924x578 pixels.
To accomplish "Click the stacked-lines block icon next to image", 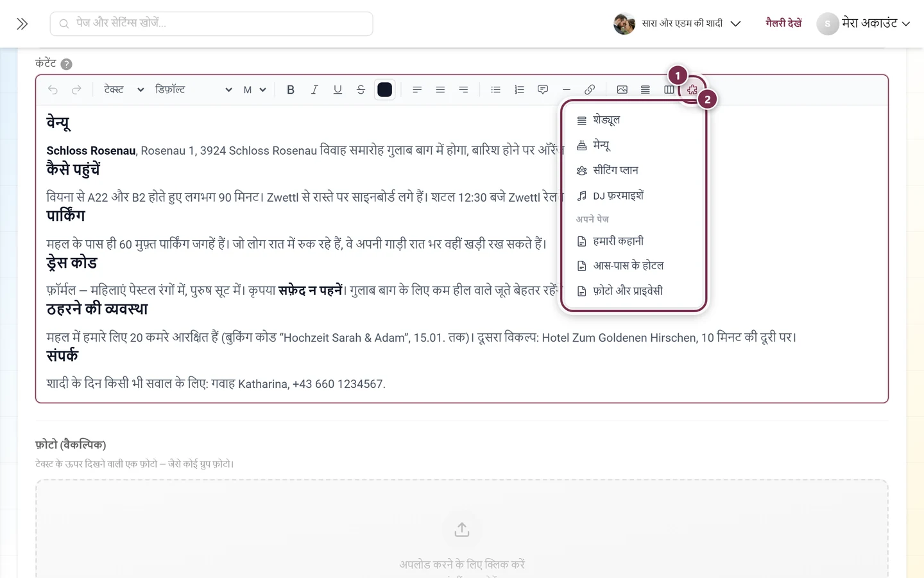I will [646, 90].
